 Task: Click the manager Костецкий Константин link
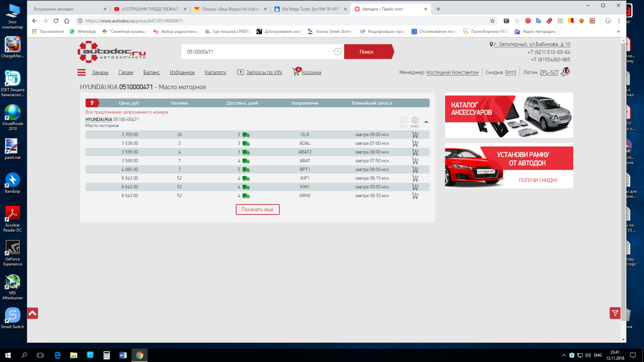[x=452, y=72]
